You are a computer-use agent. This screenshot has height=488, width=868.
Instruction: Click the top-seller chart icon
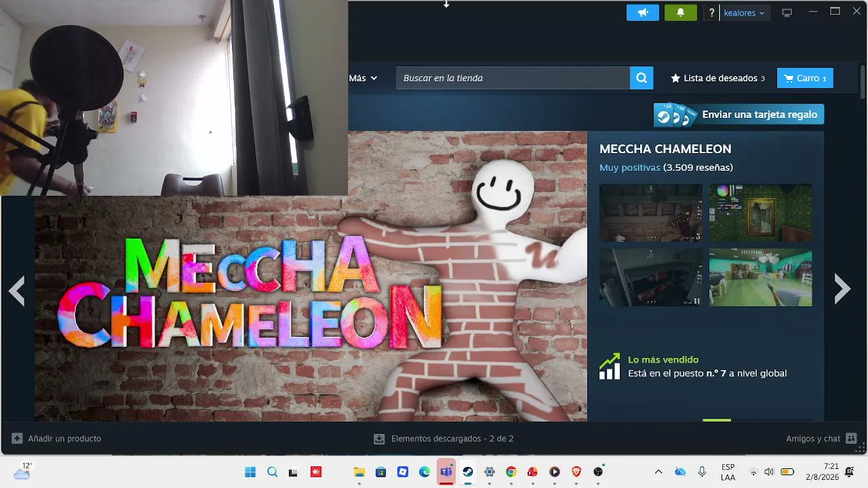tap(610, 367)
